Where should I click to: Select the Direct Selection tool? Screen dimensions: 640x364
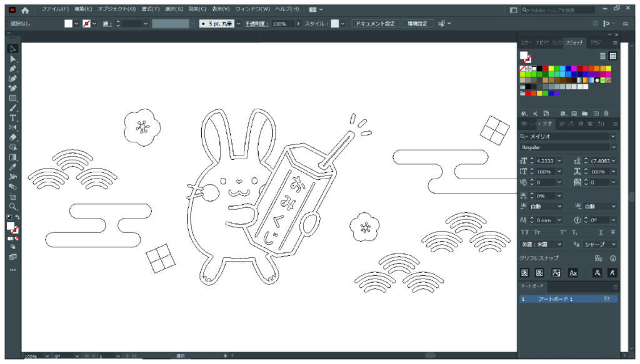click(12, 59)
